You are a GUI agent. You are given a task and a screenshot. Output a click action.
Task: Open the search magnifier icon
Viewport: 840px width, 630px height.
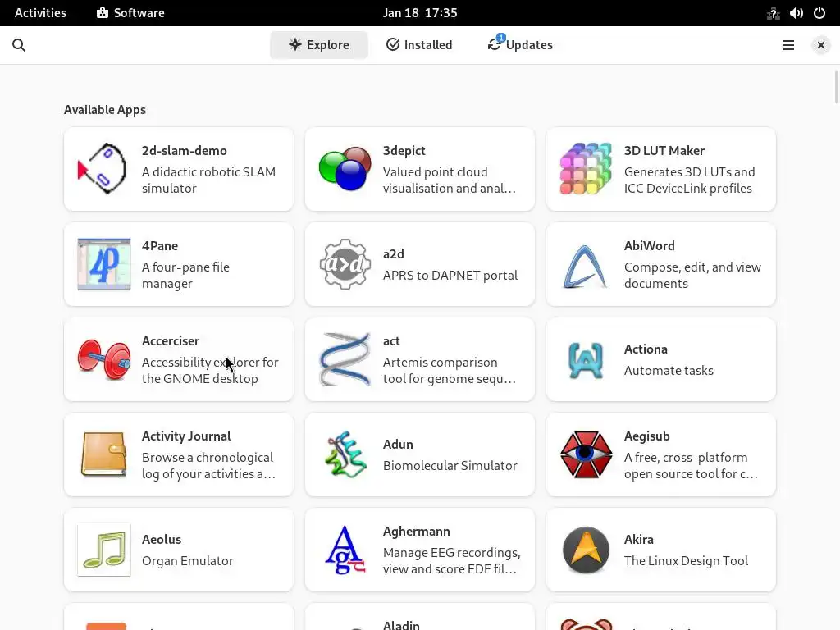click(x=19, y=45)
